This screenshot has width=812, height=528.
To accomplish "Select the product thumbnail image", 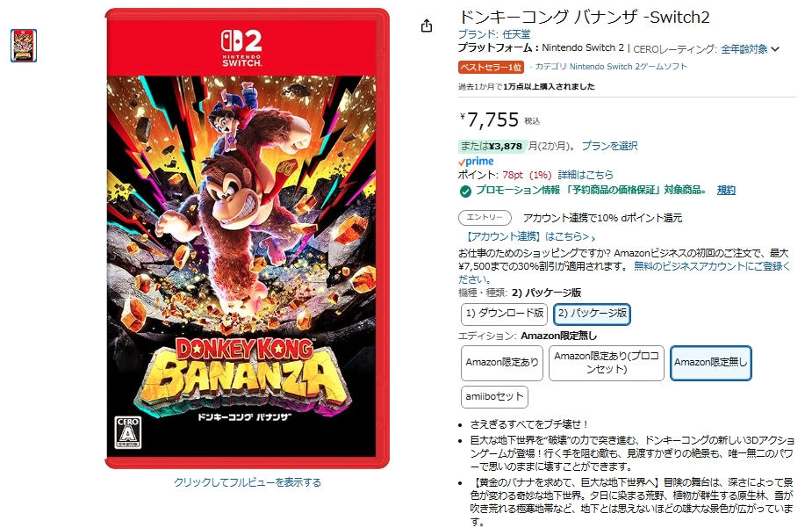I will pos(24,46).
